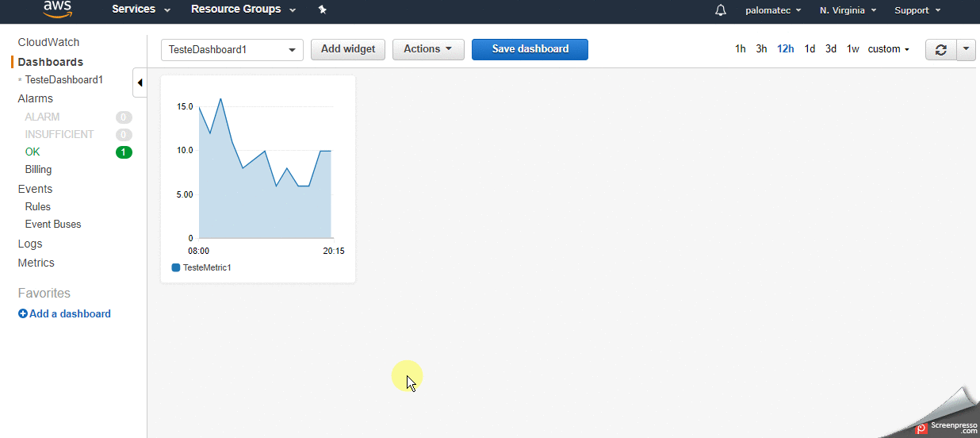Open Dashboards in the sidebar
The width and height of the screenshot is (980, 438).
point(50,62)
